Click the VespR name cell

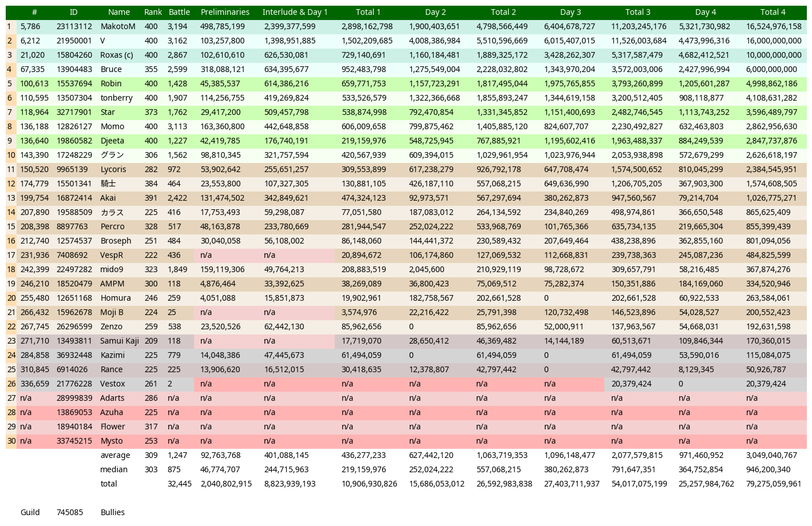[112, 255]
